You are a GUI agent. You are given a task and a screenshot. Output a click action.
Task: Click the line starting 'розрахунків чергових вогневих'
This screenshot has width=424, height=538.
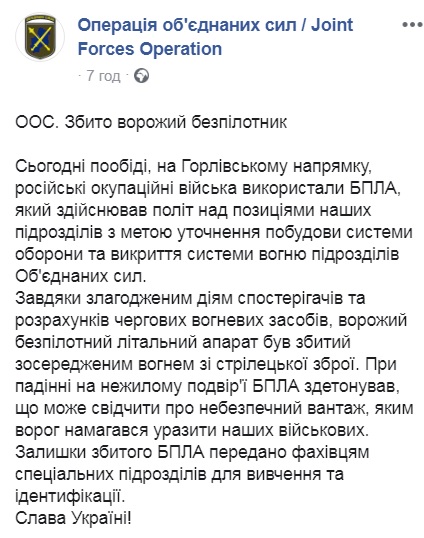pos(211,320)
